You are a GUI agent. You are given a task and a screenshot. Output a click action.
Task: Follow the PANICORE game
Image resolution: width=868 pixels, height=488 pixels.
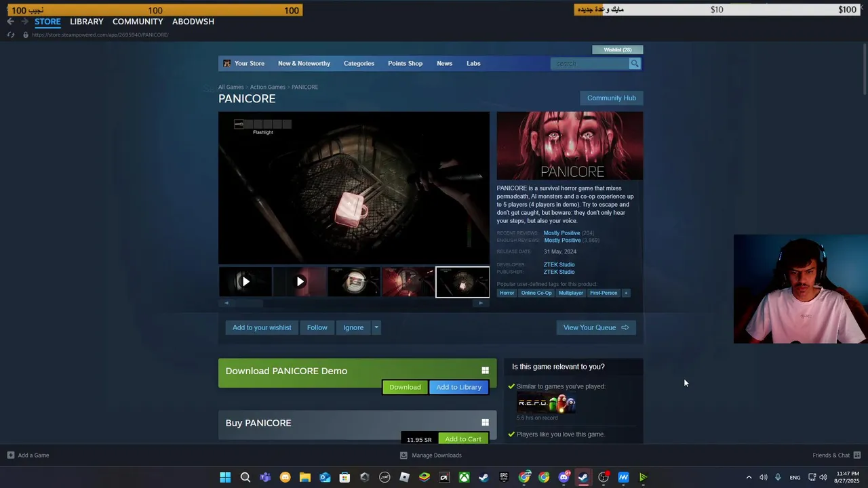pyautogui.click(x=317, y=327)
